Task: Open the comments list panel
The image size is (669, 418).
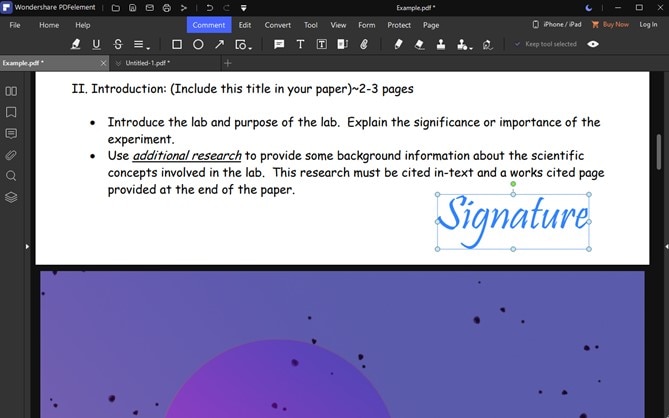Action: (x=11, y=134)
